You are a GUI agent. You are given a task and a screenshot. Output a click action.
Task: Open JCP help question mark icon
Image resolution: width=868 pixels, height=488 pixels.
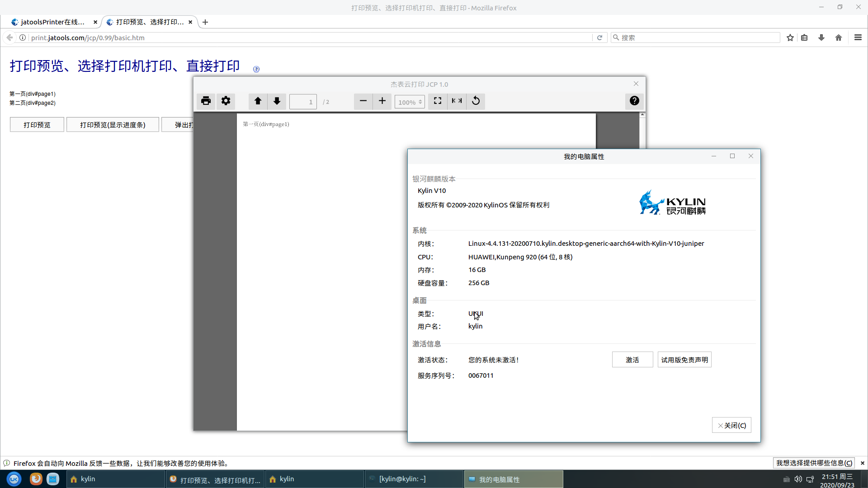(634, 101)
